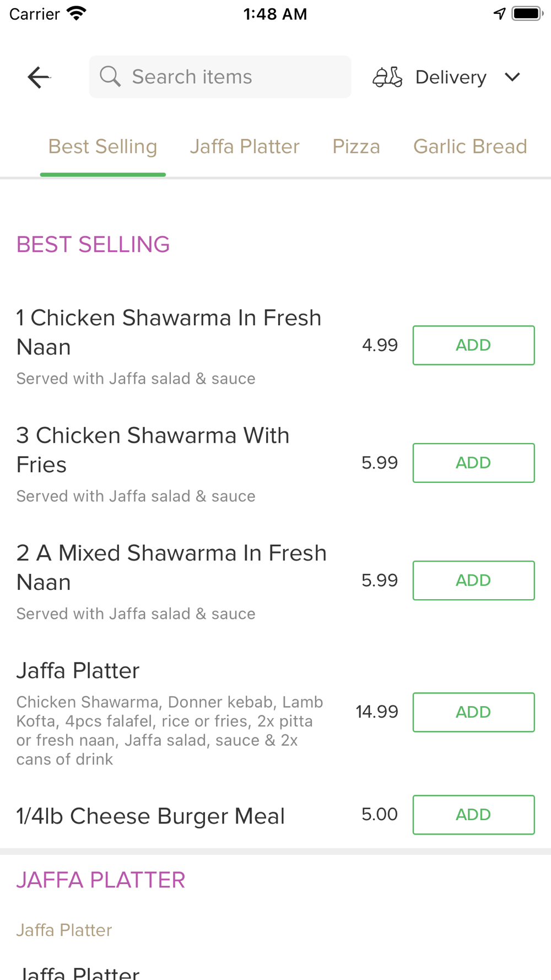Tap the JAFFA PLATTER section heading
Viewport: 551px width, 980px height.
[x=101, y=880]
